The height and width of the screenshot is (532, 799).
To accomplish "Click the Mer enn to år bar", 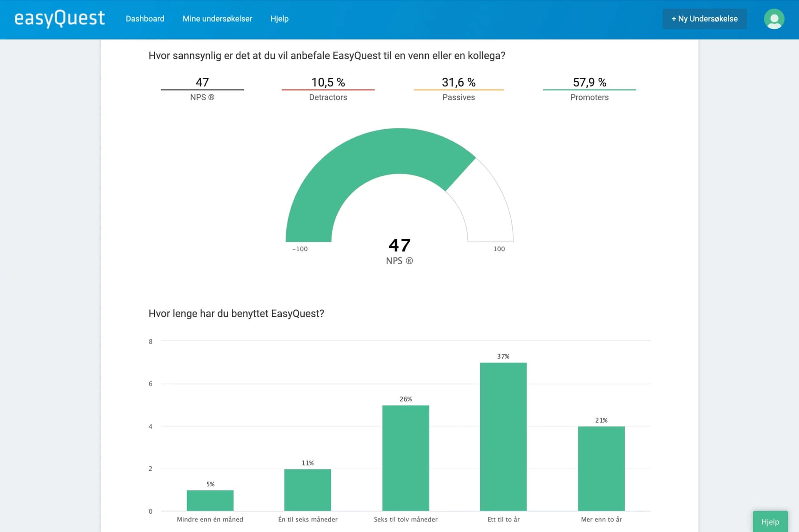I will click(601, 469).
